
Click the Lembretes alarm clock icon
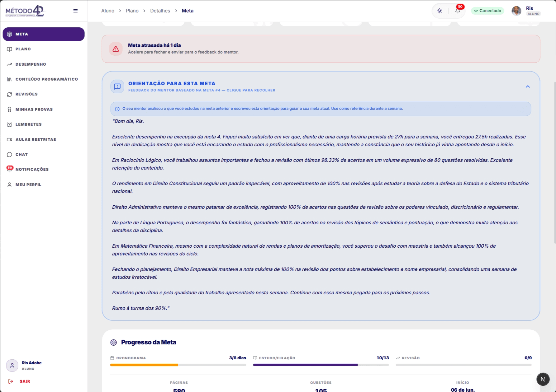point(10,124)
